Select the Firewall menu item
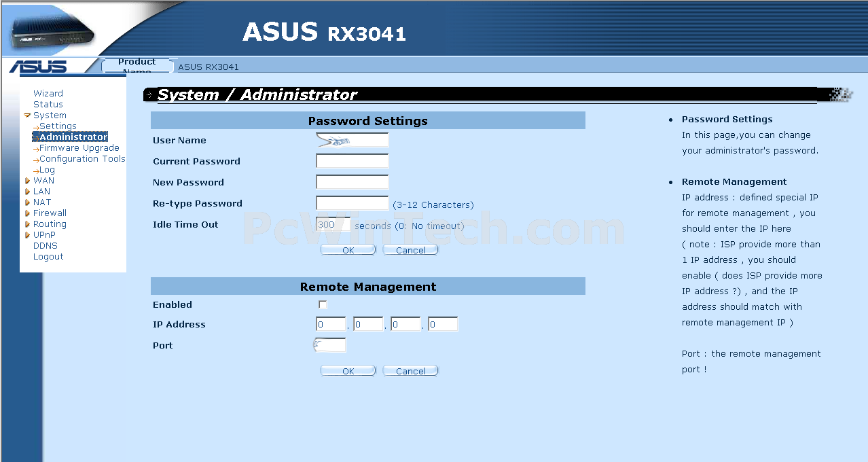 pos(50,213)
